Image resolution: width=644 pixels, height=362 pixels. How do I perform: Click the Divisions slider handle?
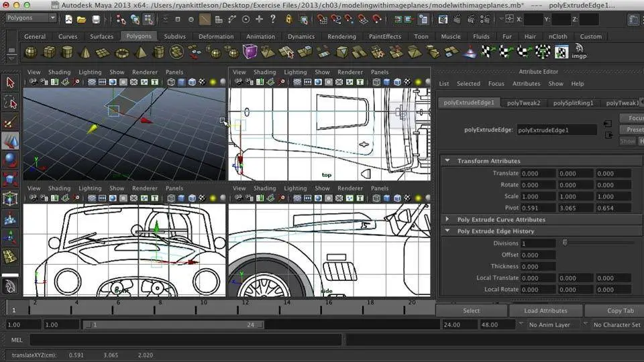point(565,243)
